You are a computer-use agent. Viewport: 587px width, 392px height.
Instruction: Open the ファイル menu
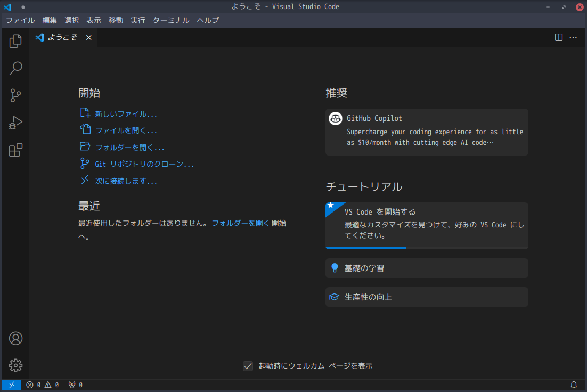pyautogui.click(x=21, y=20)
